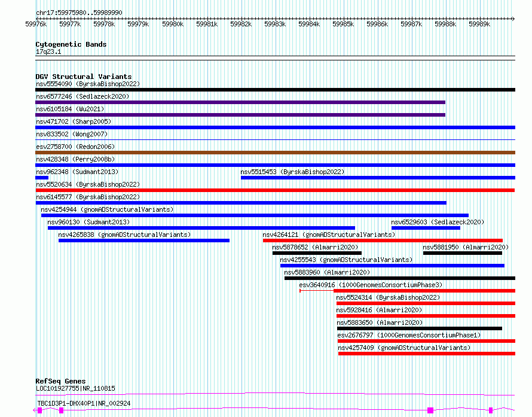The width and height of the screenshot is (532, 417).
Task: Open the nsv6577246 (Sedlazeck2020) label
Action: [82, 96]
